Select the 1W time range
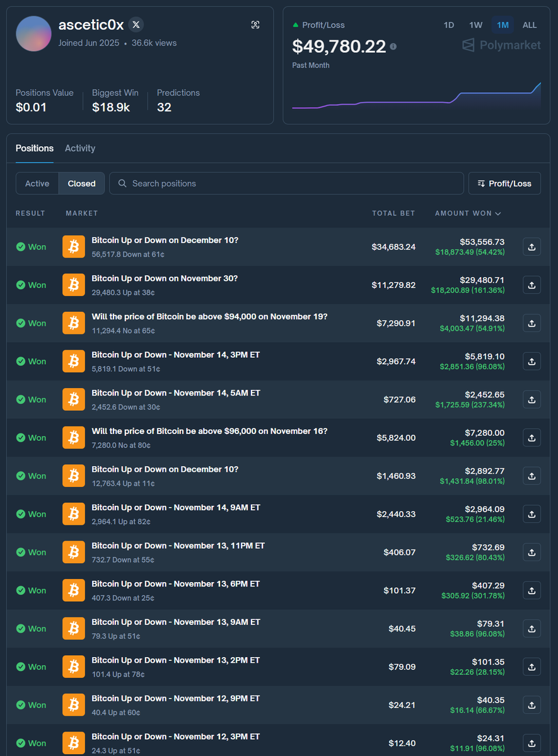Image resolution: width=558 pixels, height=756 pixels. [x=475, y=25]
